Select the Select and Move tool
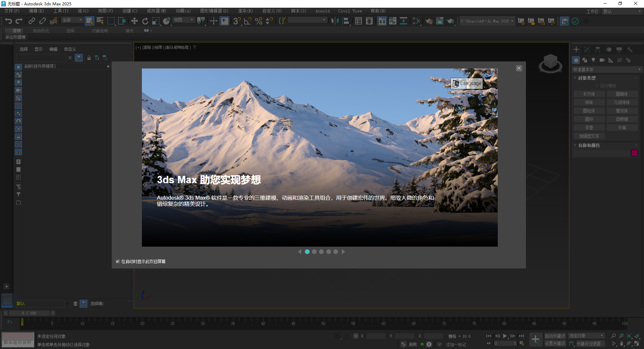This screenshot has height=349, width=644. 134,21
